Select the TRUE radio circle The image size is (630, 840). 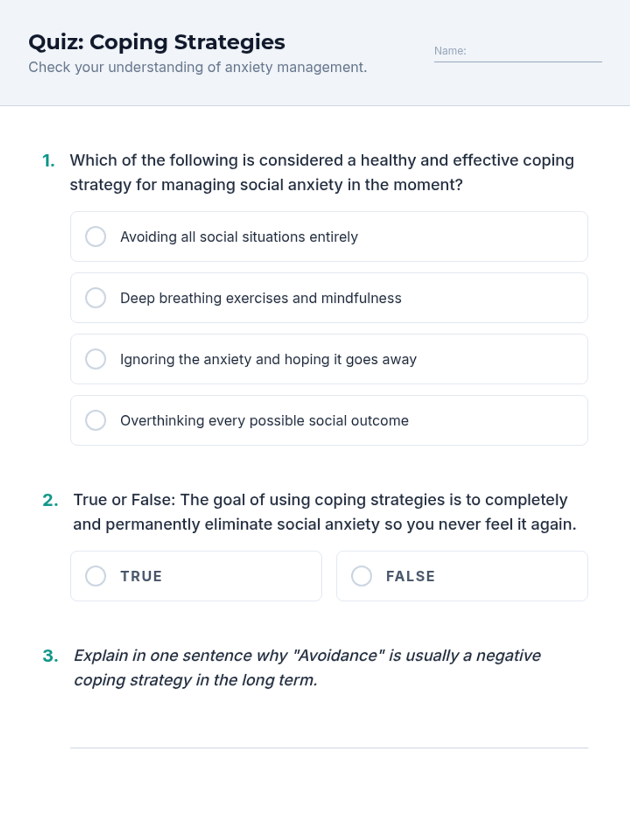click(96, 576)
